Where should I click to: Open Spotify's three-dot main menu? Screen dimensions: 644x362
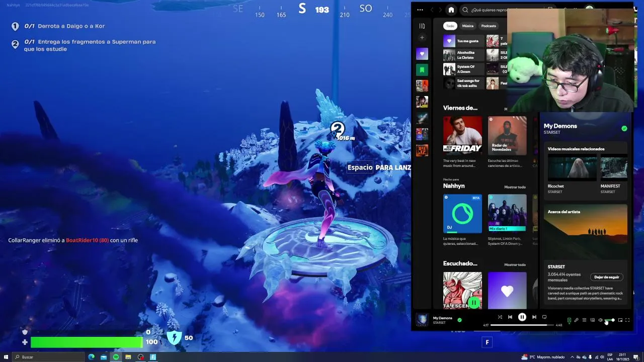point(420,10)
